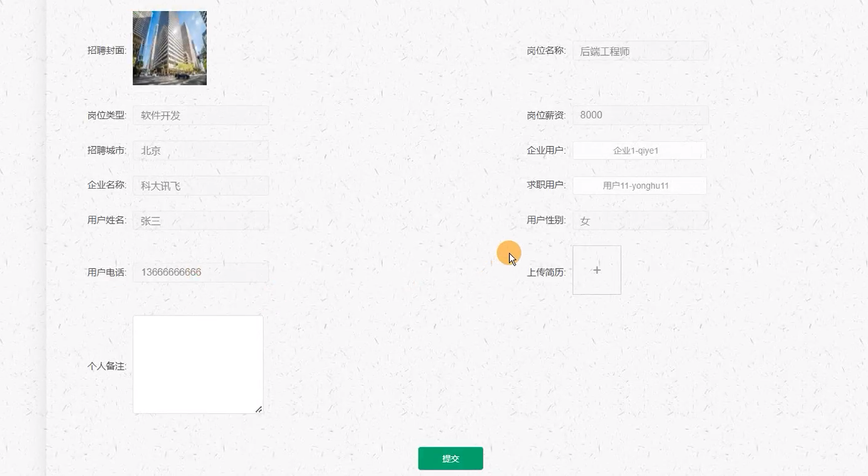The height and width of the screenshot is (476, 868).
Task: Select the 用户性别 field showing 女
Action: (640, 221)
